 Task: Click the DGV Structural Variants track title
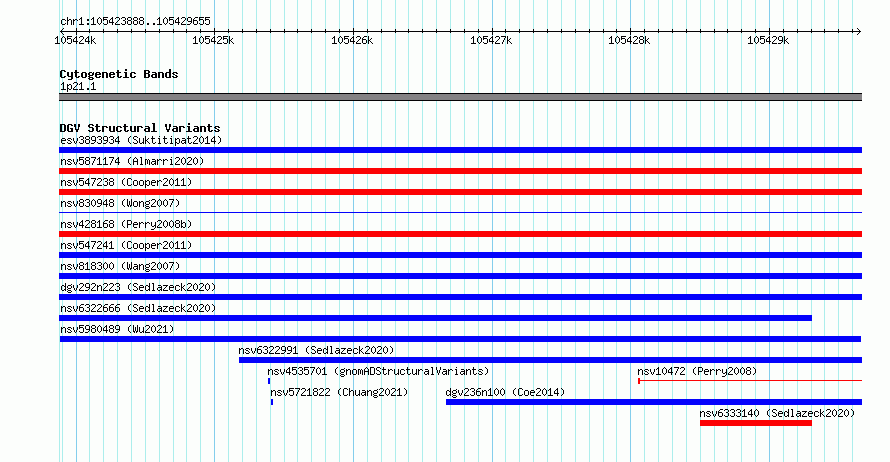tap(140, 128)
